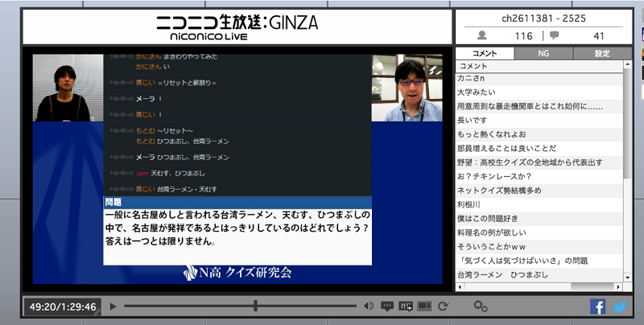Click the right presenter webcam thumbnail
The image size is (644, 325).
point(407,88)
